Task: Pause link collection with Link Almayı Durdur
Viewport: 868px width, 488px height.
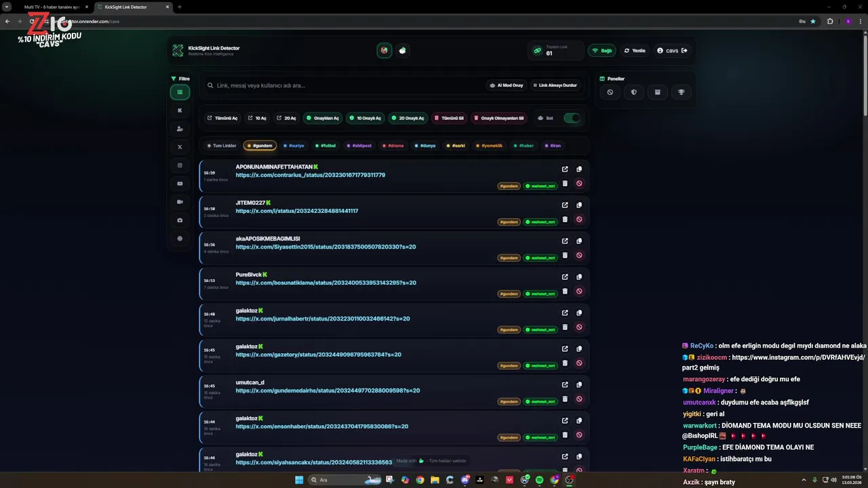Action: click(x=555, y=85)
